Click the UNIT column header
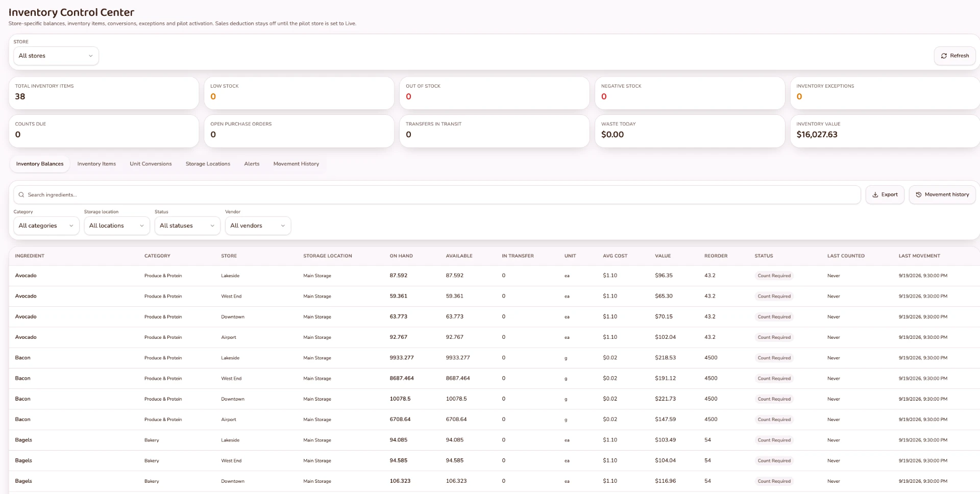 pyautogui.click(x=570, y=256)
